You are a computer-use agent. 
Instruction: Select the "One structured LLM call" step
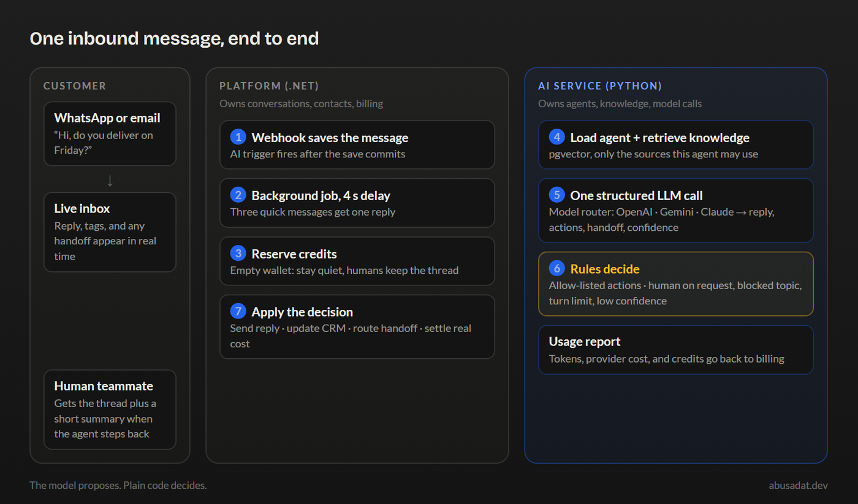676,210
